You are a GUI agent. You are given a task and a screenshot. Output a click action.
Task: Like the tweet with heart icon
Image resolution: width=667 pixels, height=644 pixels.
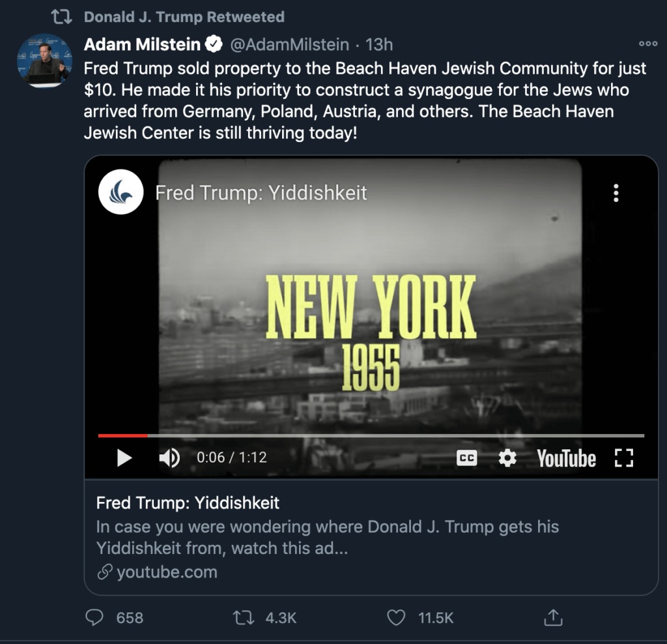396,617
